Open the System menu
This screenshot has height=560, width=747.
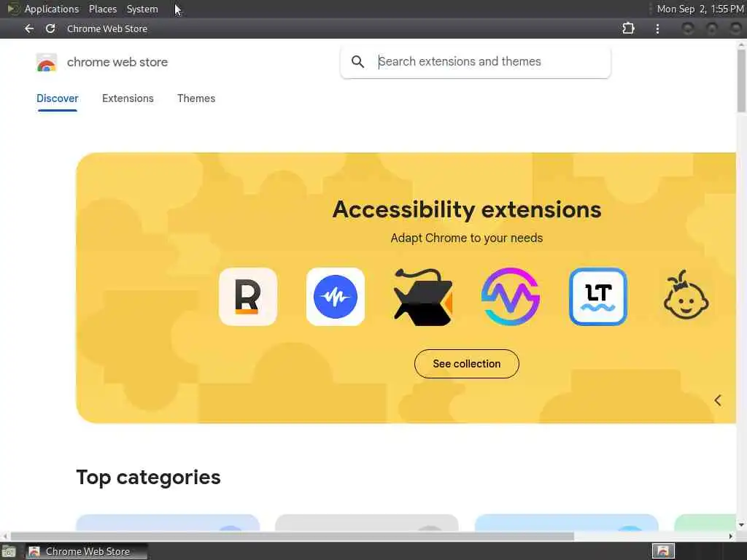[142, 9]
